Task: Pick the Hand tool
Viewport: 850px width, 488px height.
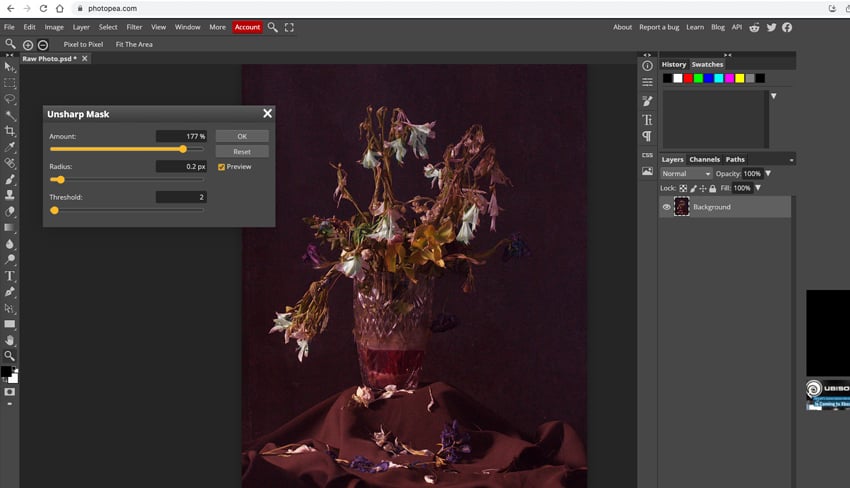Action: [x=10, y=340]
